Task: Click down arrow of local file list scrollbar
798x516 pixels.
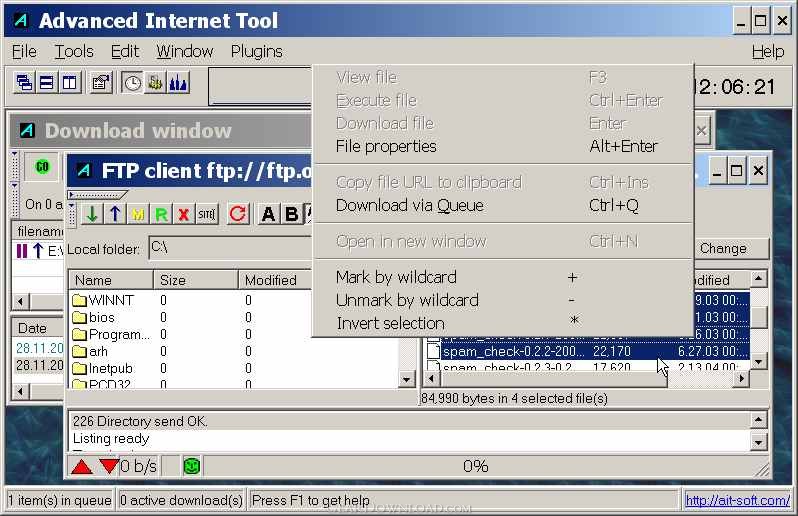Action: tap(407, 380)
